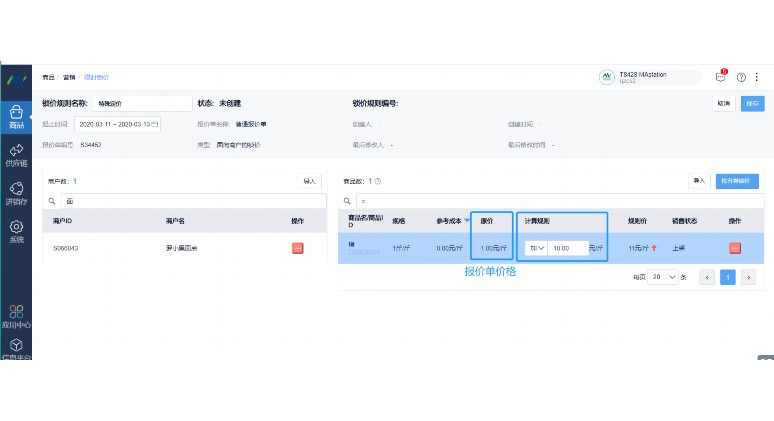Click customer ID S066043 cell

(66, 248)
